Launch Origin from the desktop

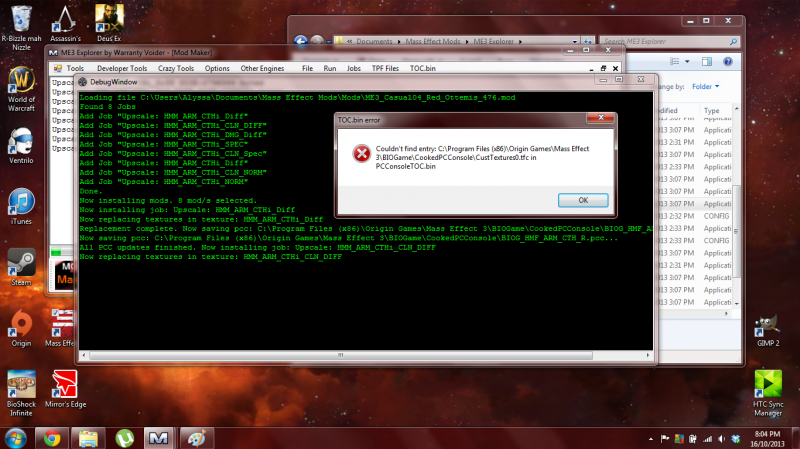22,325
